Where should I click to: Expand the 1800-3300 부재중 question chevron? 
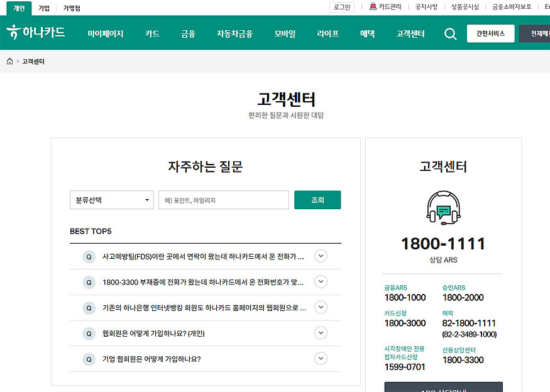tap(321, 281)
